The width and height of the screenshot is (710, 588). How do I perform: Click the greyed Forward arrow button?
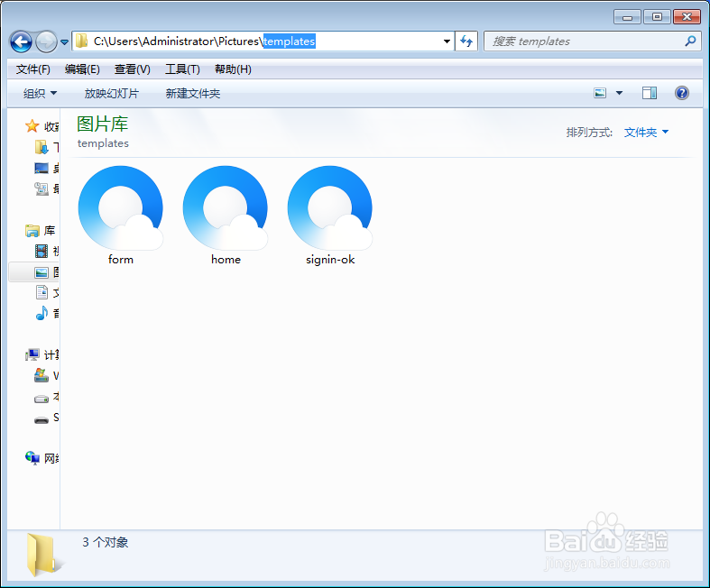pos(46,42)
